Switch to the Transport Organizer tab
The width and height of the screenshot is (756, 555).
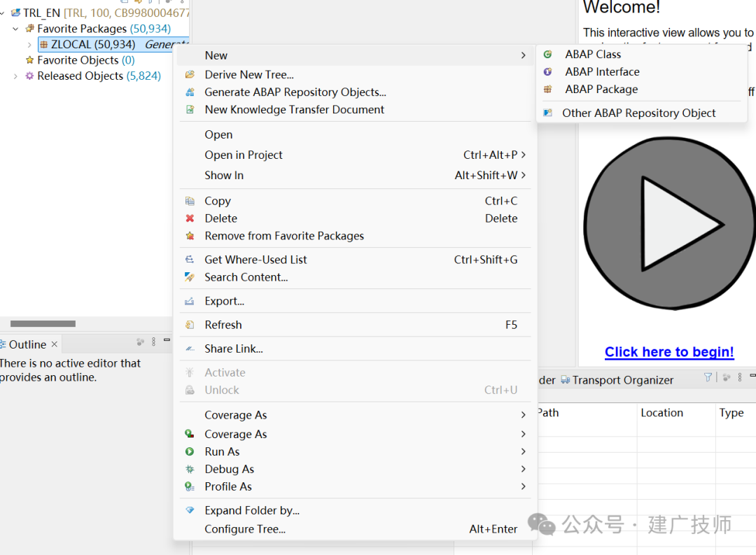tap(617, 380)
